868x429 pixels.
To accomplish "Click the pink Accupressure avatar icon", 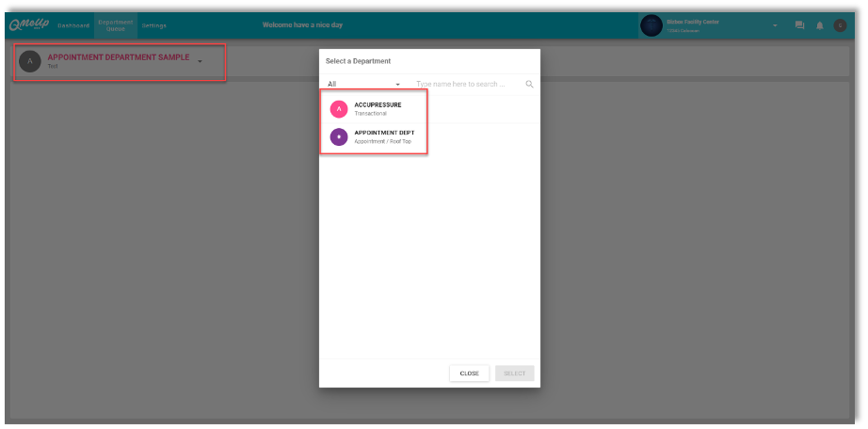I will tap(339, 109).
